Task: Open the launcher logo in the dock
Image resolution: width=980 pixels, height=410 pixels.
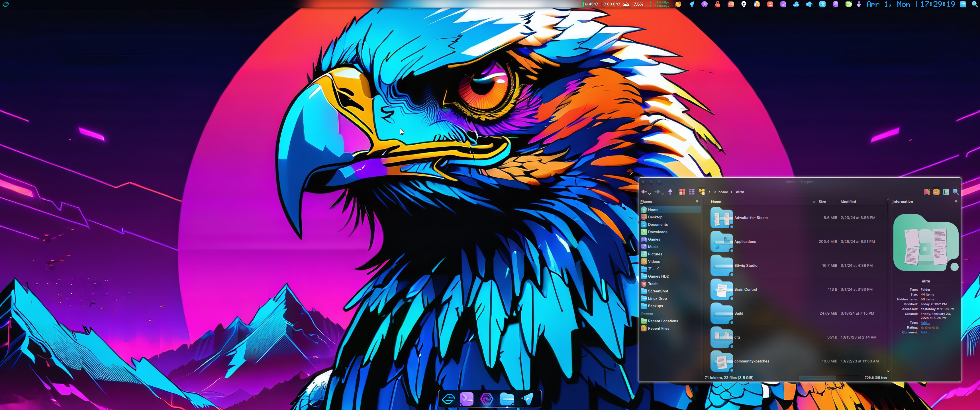Action: pos(448,399)
